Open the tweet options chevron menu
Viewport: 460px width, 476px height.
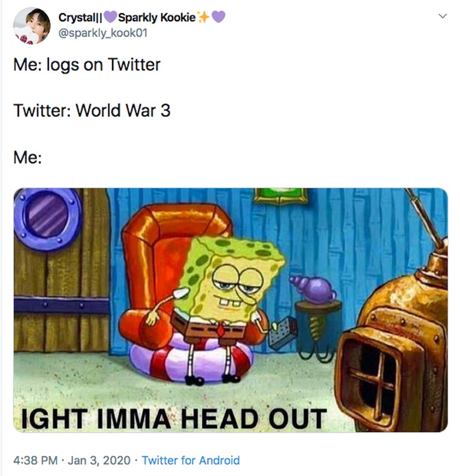pyautogui.click(x=443, y=16)
